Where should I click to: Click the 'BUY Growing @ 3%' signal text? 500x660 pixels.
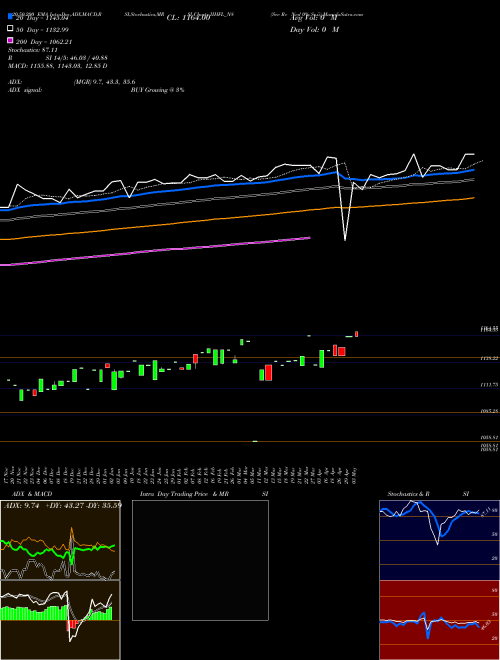pos(157,90)
